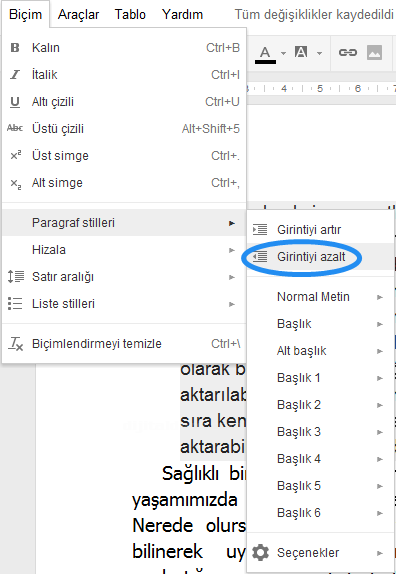Click the decrease indent icon

tap(260, 257)
